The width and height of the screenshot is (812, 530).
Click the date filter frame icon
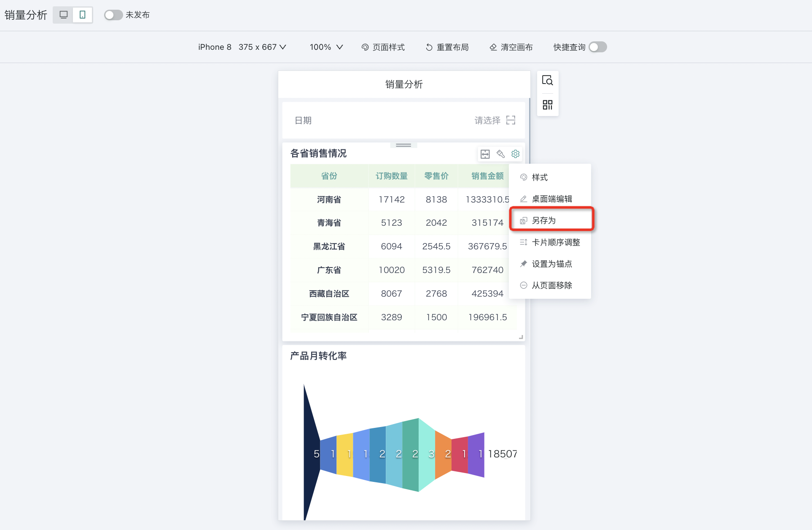point(511,120)
